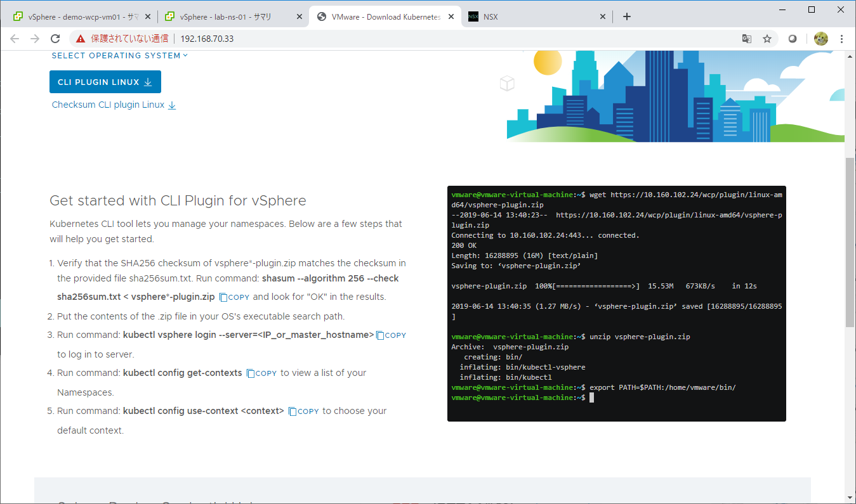Screen dimensions: 856x504
Task: Select the VMware Download Kubernetes tab
Action: [384, 17]
